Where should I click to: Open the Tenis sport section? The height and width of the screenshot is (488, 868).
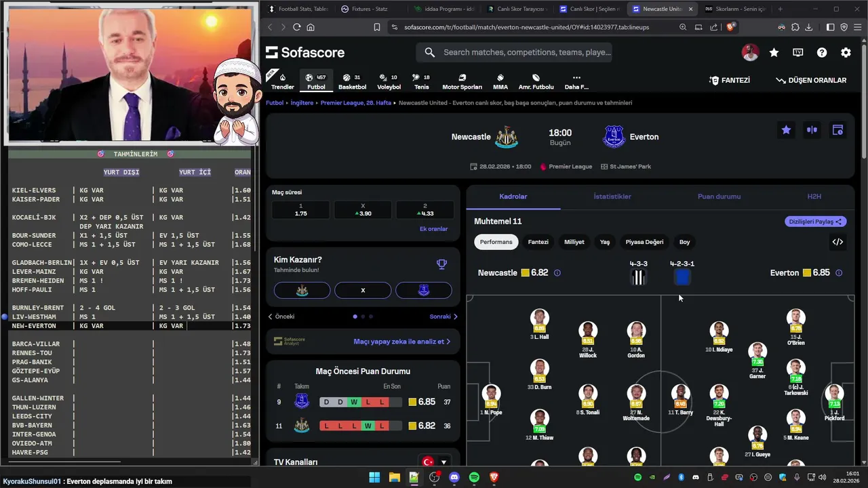[422, 81]
